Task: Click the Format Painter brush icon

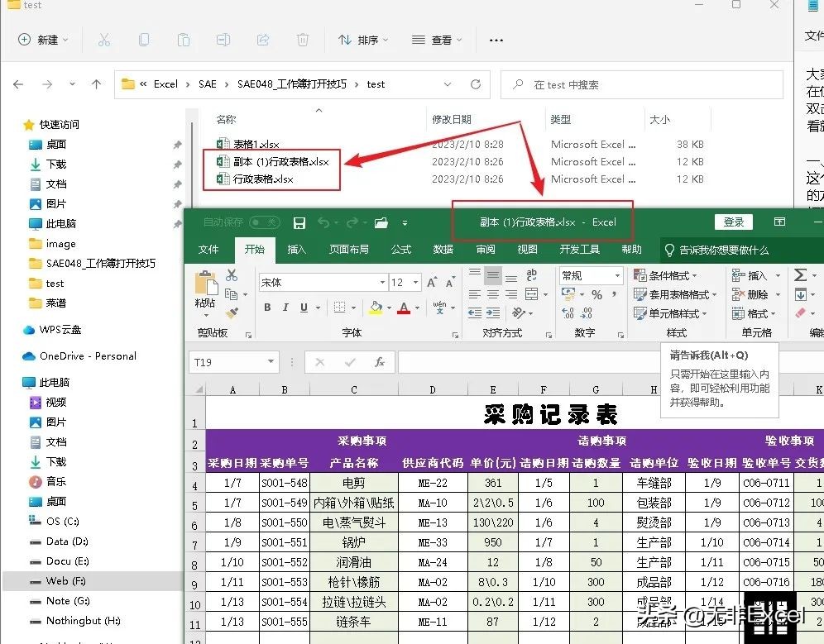Action: [x=232, y=313]
